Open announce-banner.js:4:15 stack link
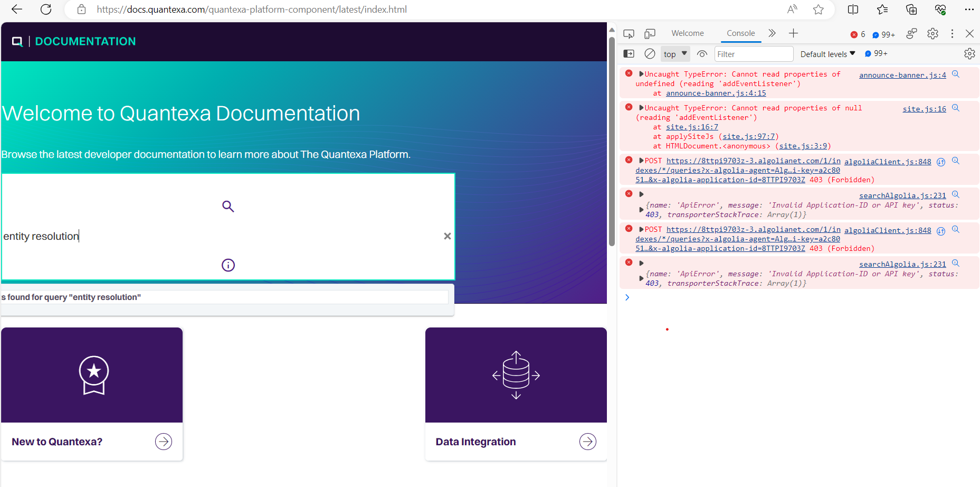The image size is (980, 487). coord(716,93)
